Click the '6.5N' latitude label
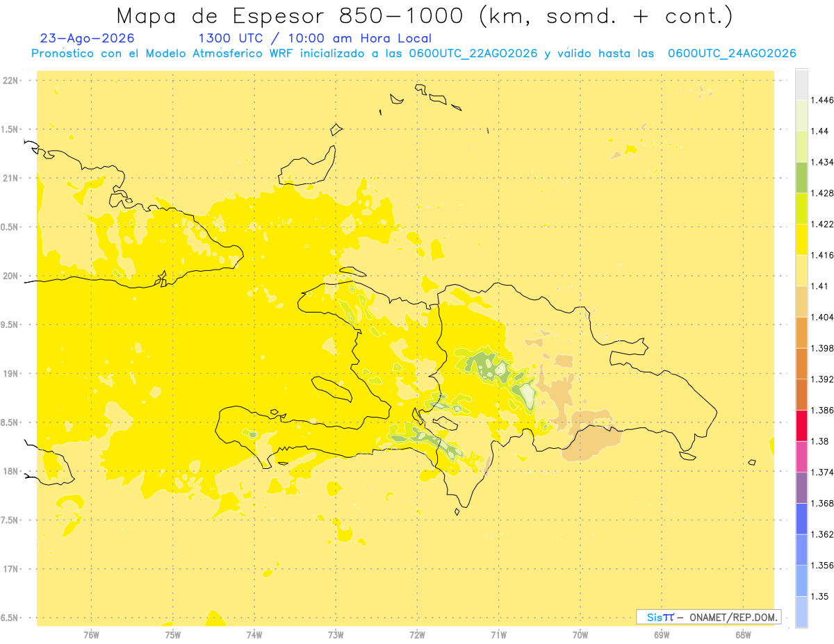This screenshot has height=644, width=834. [x=10, y=618]
